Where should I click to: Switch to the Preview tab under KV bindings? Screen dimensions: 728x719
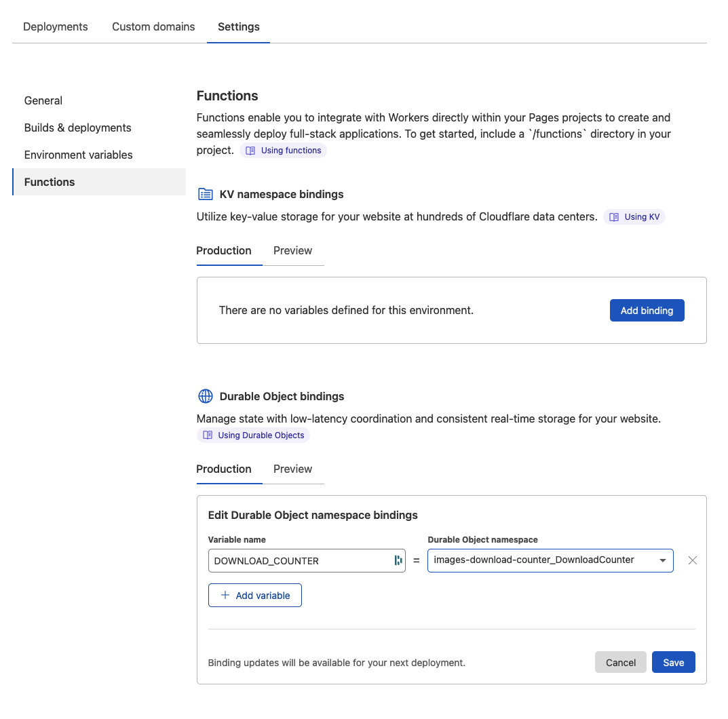pos(292,250)
